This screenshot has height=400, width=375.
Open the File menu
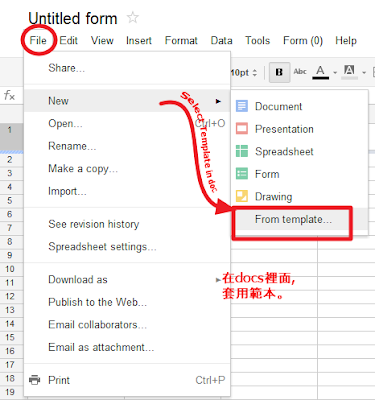coord(38,41)
